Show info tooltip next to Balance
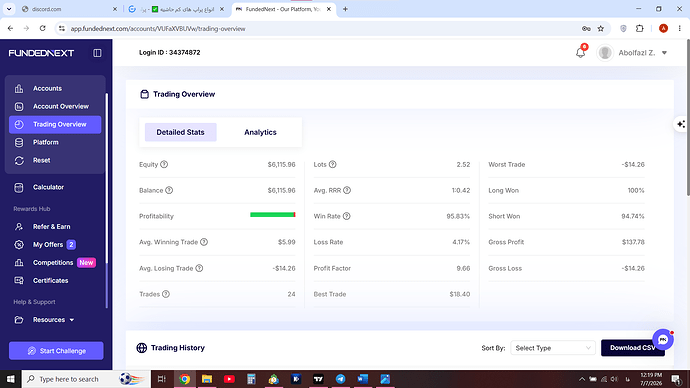 [169, 190]
